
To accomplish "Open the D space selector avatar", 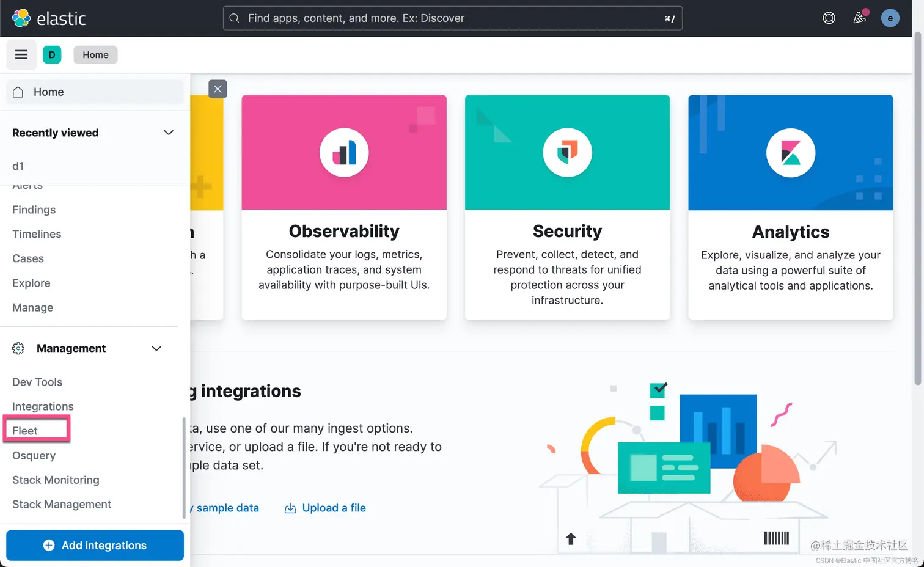I will 52,54.
